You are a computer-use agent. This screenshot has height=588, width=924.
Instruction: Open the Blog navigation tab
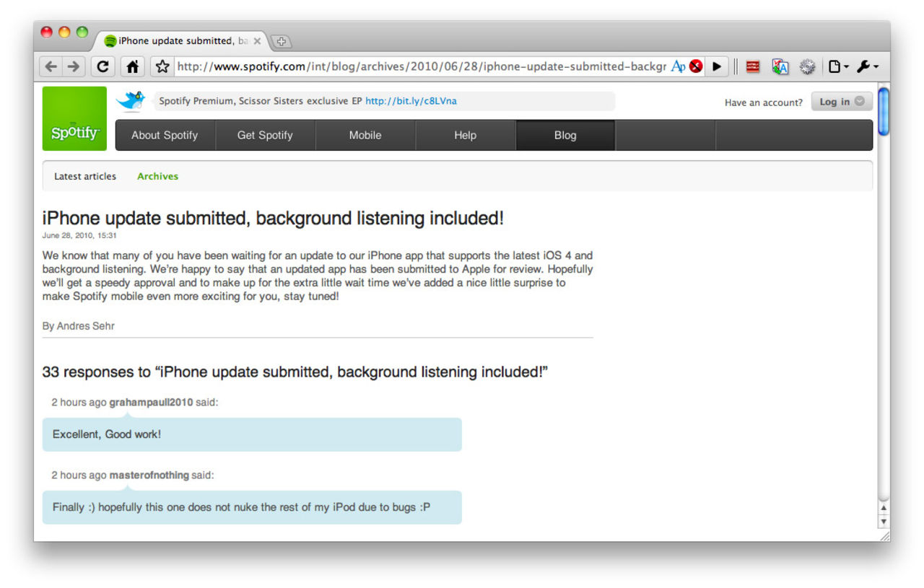[x=565, y=135]
